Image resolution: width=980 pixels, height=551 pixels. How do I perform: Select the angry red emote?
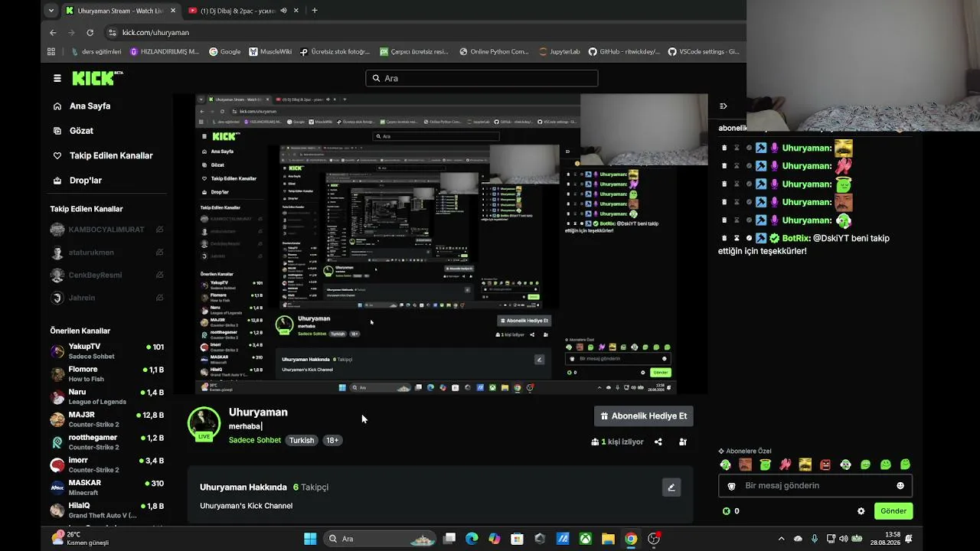pyautogui.click(x=825, y=465)
